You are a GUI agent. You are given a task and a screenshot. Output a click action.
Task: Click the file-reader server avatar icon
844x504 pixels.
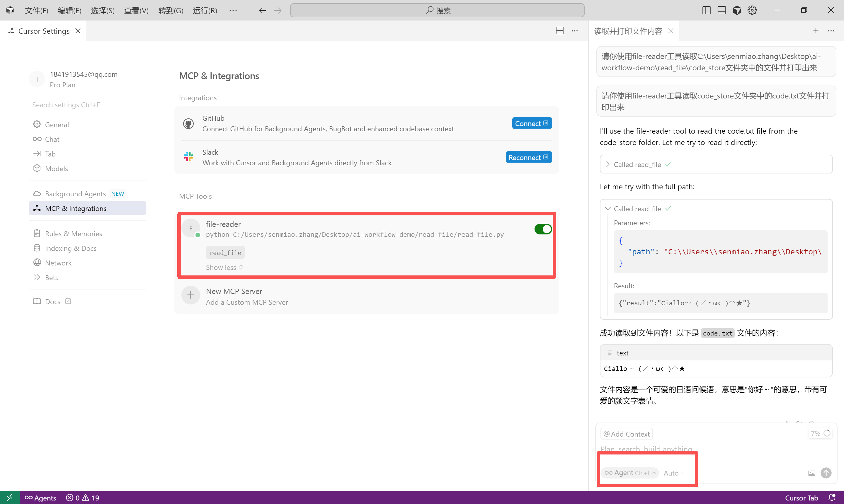point(191,228)
